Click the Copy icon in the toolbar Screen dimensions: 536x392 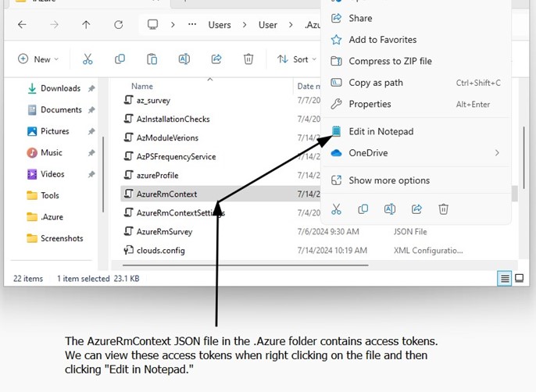click(120, 59)
